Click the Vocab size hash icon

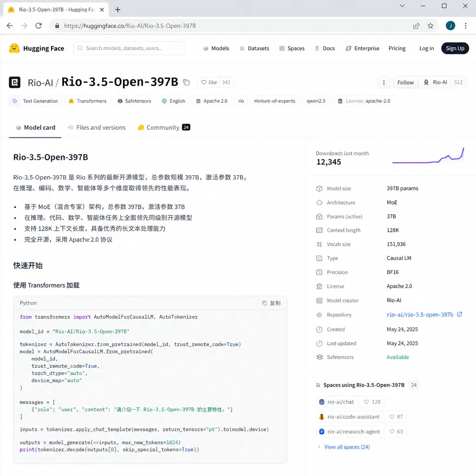319,244
